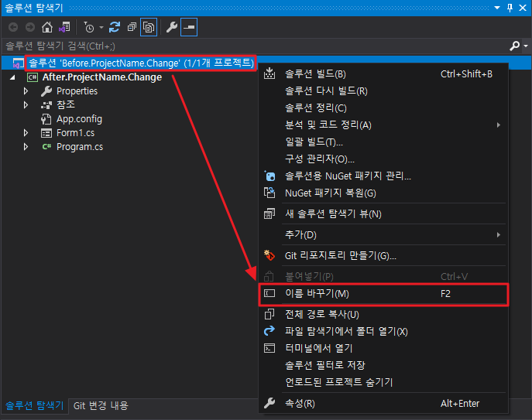The image size is (532, 420).
Task: Click the Forward navigation arrow in toolbar
Action: 30,27
